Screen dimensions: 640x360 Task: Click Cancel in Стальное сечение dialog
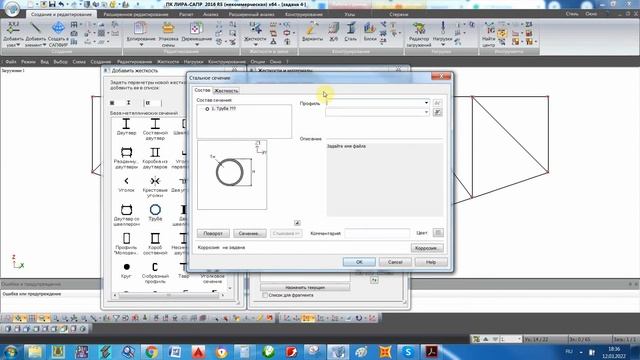coord(395,262)
